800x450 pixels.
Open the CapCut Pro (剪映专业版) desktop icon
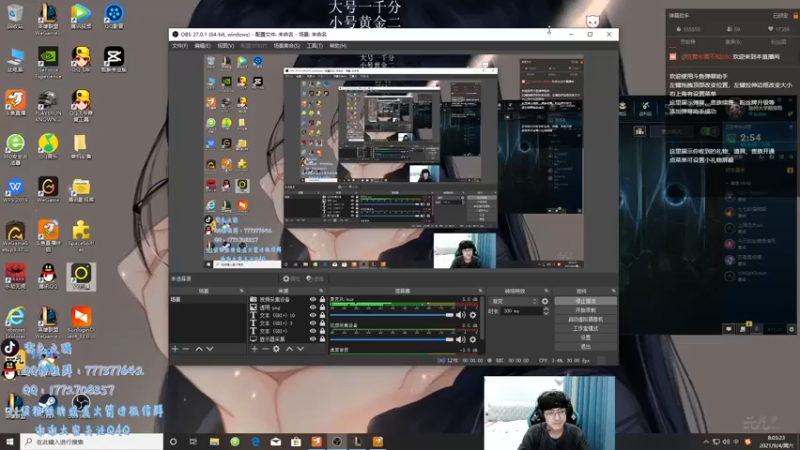pyautogui.click(x=114, y=59)
